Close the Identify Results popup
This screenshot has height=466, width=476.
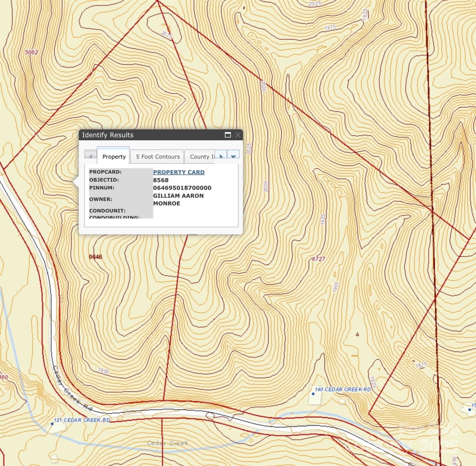pos(238,135)
